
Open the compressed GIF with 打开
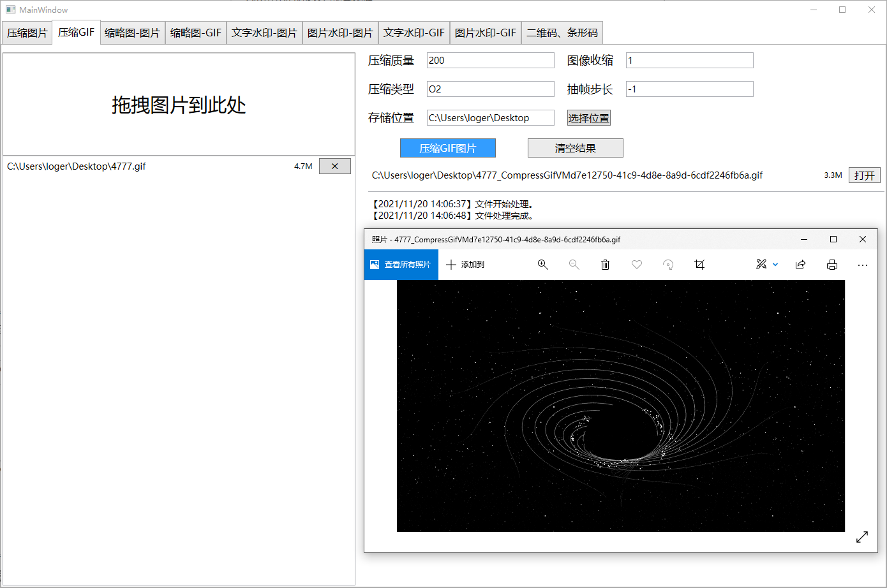click(864, 175)
